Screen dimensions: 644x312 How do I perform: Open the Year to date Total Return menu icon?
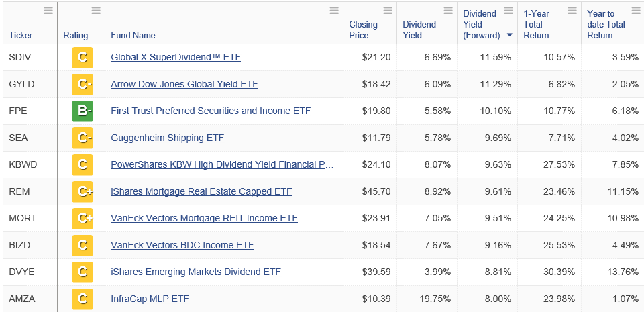pyautogui.click(x=635, y=11)
